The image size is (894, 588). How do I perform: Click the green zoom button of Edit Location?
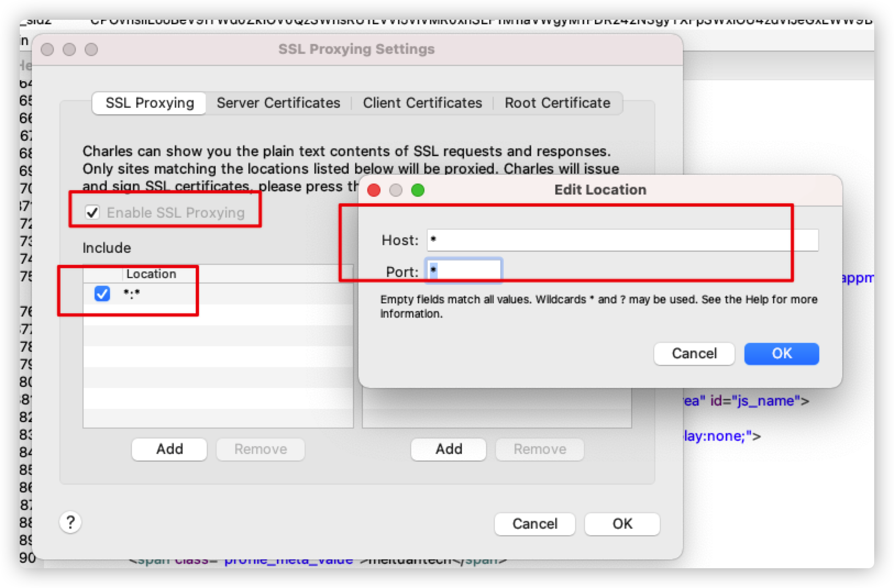[418, 190]
